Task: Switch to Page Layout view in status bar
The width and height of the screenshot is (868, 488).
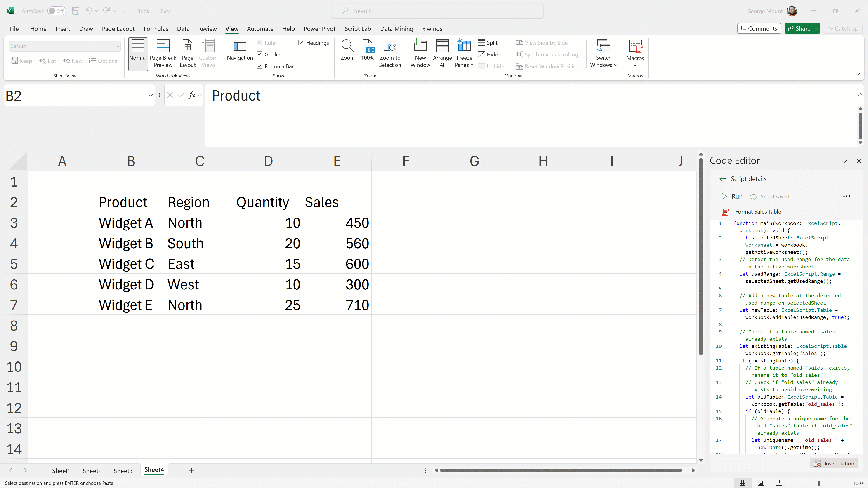Action: [760, 483]
